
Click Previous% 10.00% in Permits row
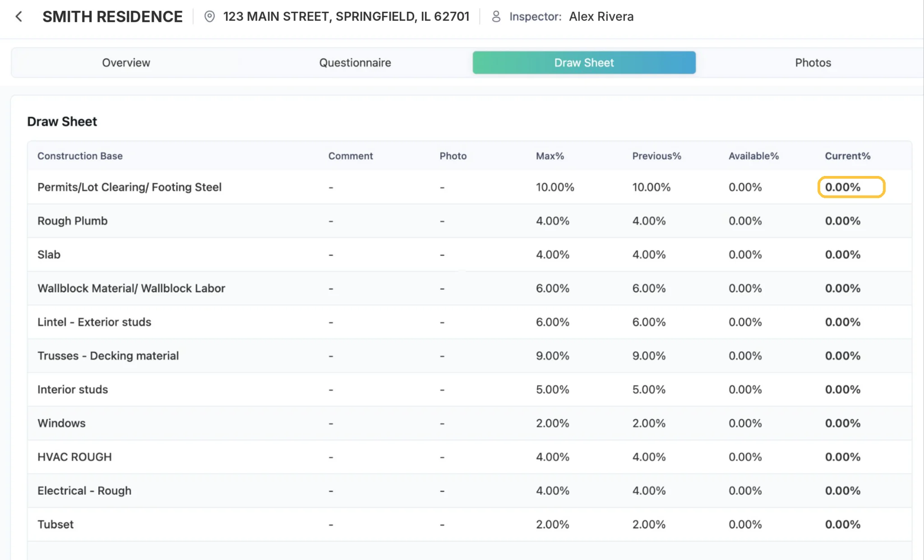[651, 187]
